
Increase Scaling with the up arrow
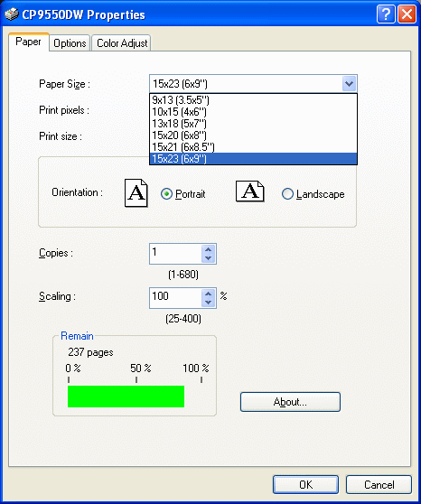pos(209,294)
